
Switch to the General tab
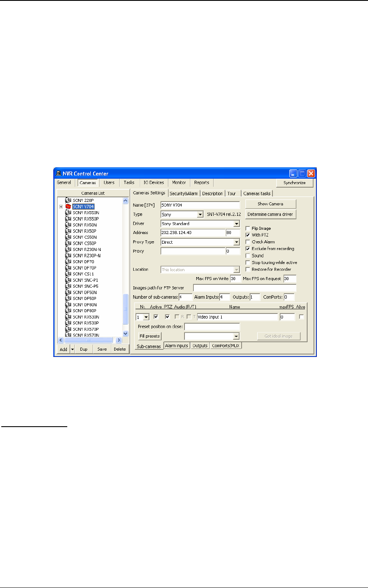pos(64,182)
